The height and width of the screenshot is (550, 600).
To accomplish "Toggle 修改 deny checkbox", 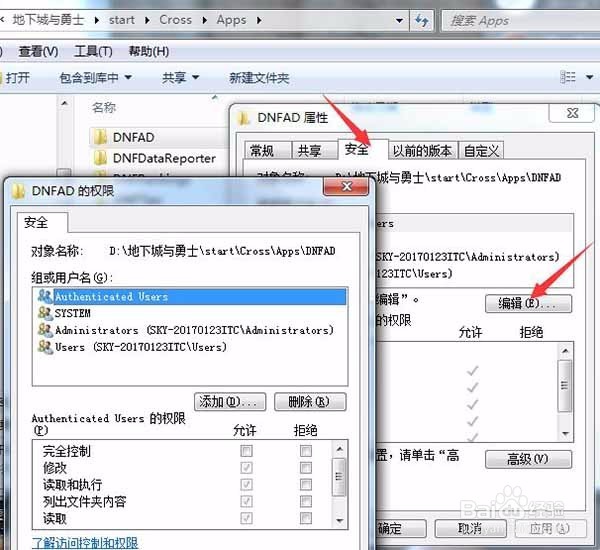I will pyautogui.click(x=305, y=468).
